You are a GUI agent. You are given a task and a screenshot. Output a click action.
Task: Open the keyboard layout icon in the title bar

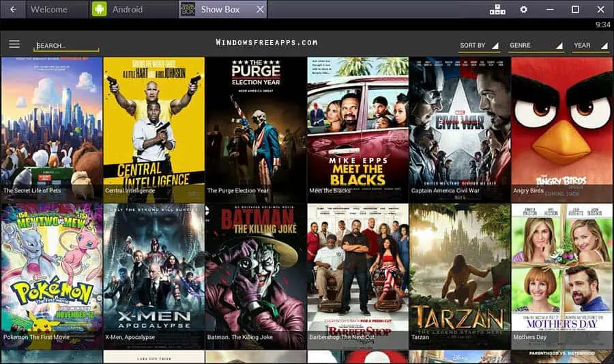coord(497,9)
